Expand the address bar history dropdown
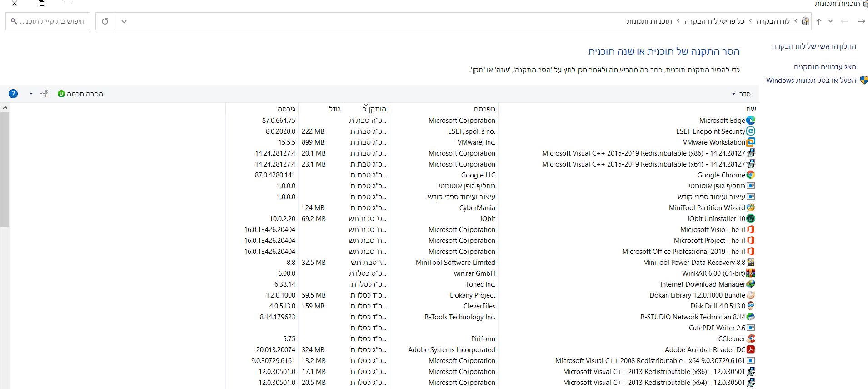The height and width of the screenshot is (389, 868). click(124, 21)
